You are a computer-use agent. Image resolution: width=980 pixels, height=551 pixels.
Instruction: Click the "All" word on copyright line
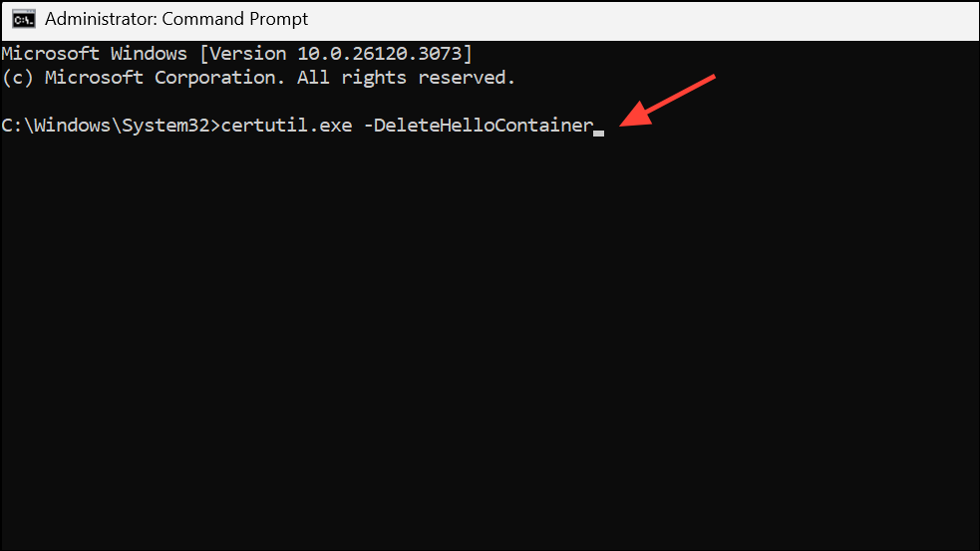coord(312,78)
